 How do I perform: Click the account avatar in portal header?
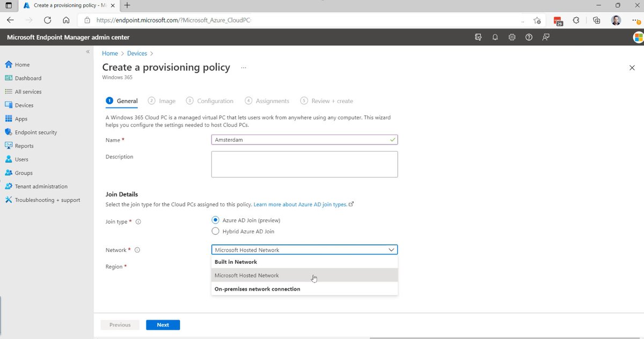(638, 38)
